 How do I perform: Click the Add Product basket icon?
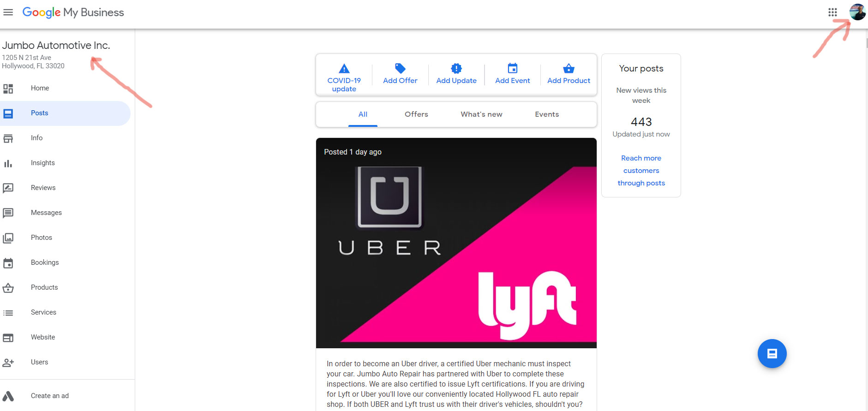(569, 68)
